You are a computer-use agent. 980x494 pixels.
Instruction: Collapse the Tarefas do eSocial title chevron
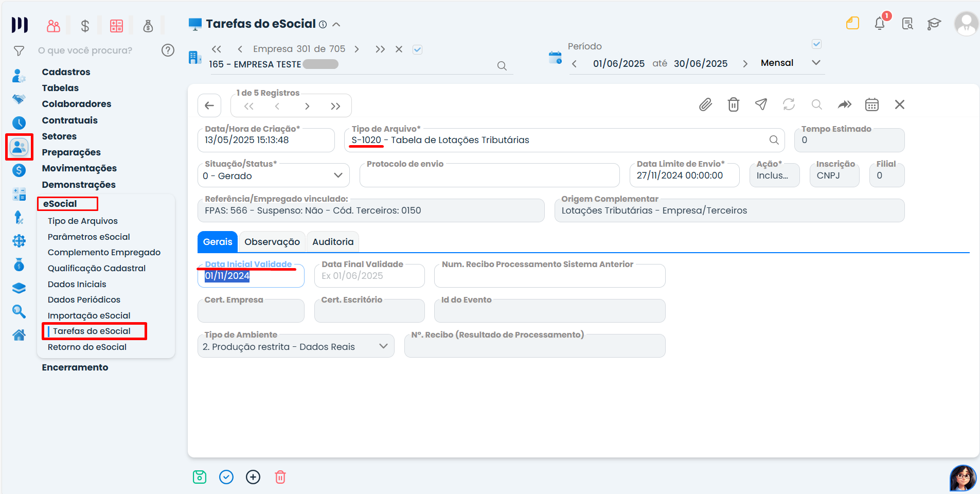[x=336, y=24]
